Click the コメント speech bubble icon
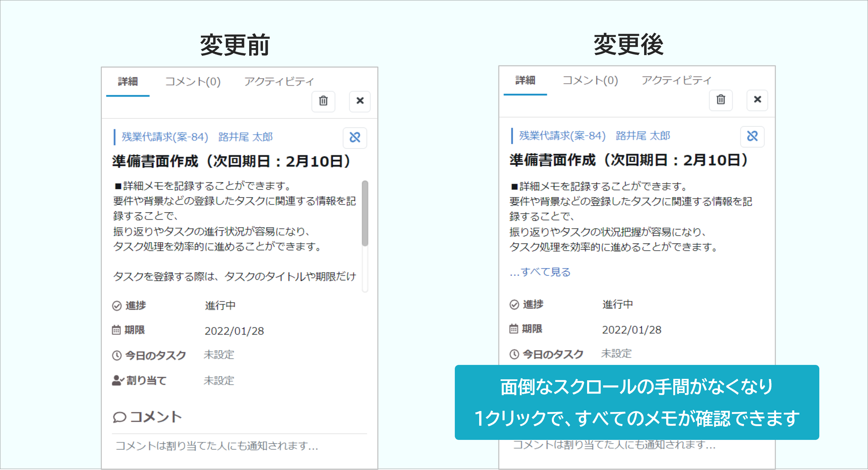 119,417
